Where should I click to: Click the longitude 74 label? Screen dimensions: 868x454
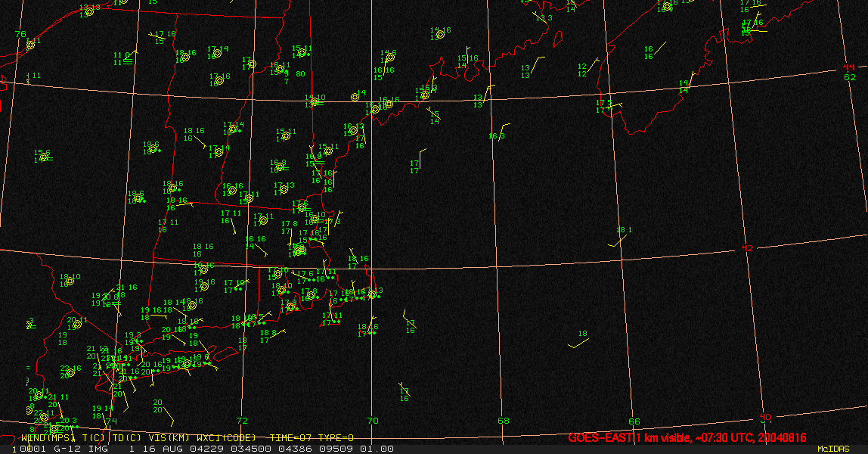[x=111, y=421]
